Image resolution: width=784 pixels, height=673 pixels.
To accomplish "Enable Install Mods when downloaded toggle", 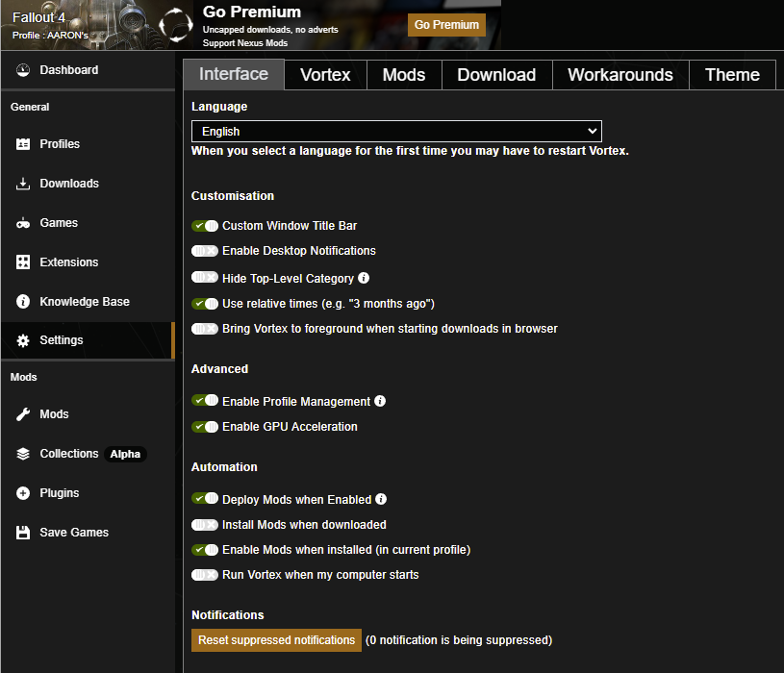I will 205,525.
